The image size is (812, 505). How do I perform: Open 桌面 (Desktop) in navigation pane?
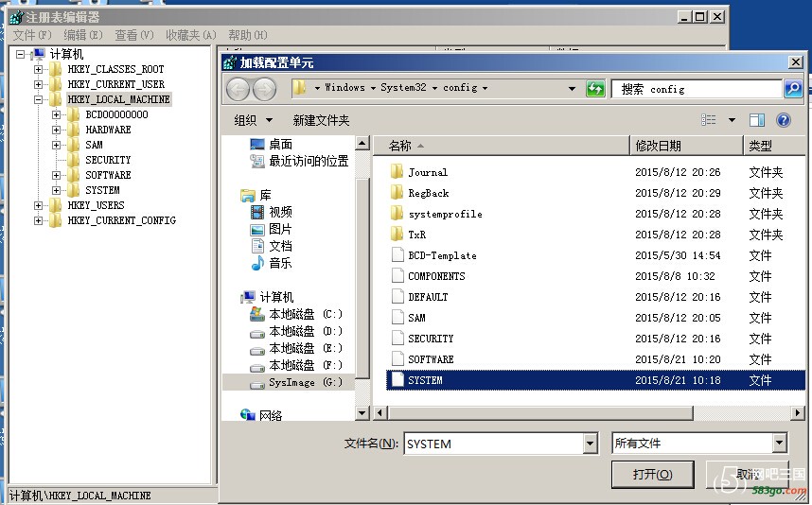tap(271, 144)
